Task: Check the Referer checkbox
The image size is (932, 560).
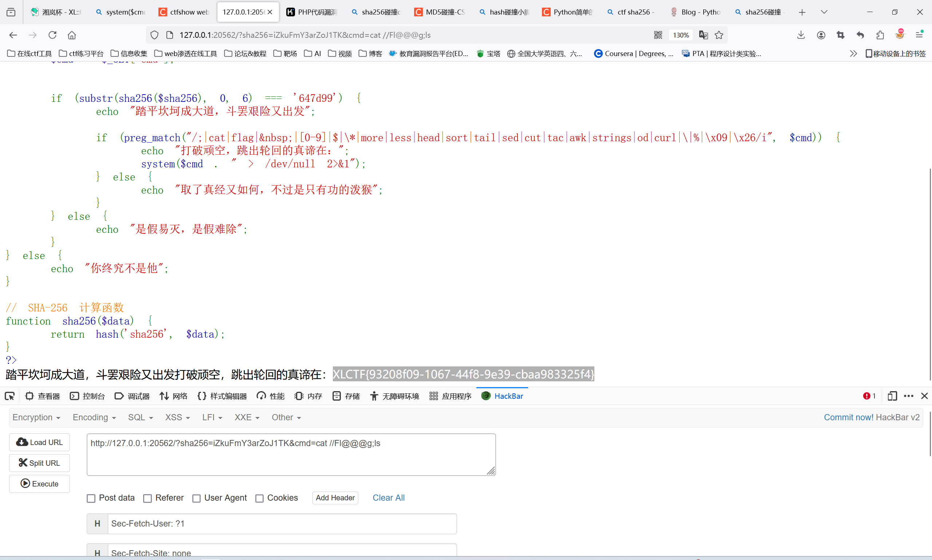Action: point(148,498)
